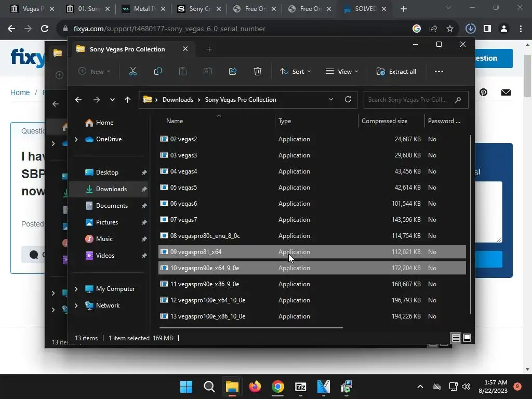Switch to details view layout icon
Image resolution: width=532 pixels, height=399 pixels.
[456, 338]
